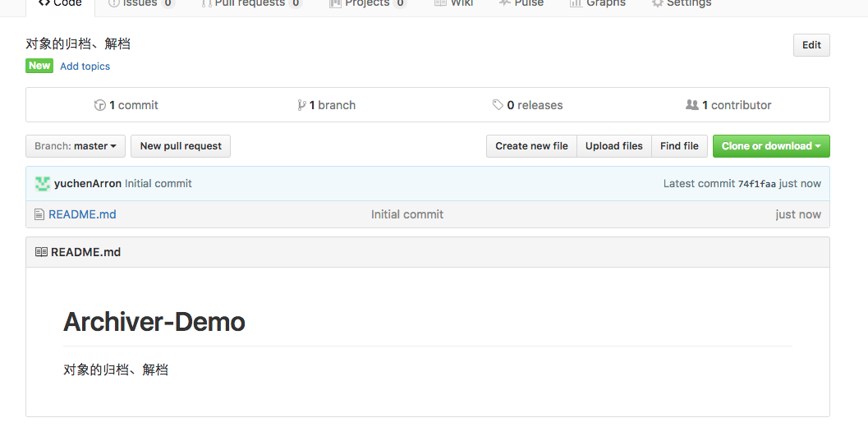Click Find file button
This screenshot has height=427, width=868.
[679, 146]
